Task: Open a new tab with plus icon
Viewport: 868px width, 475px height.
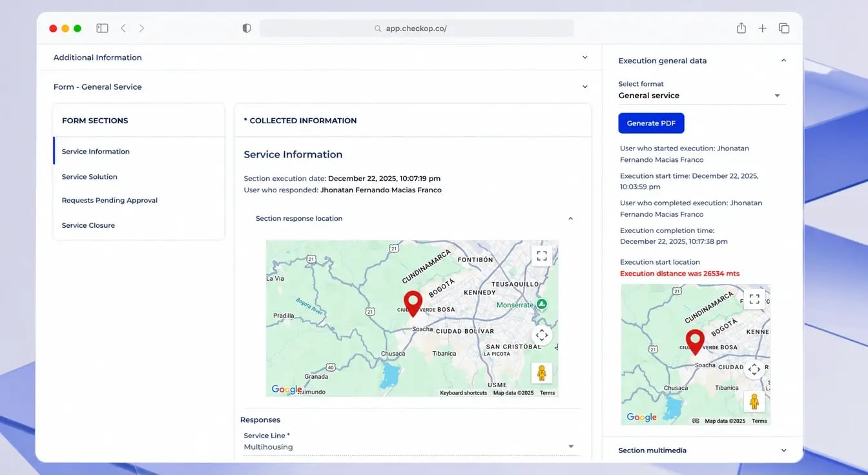Action: (x=763, y=28)
